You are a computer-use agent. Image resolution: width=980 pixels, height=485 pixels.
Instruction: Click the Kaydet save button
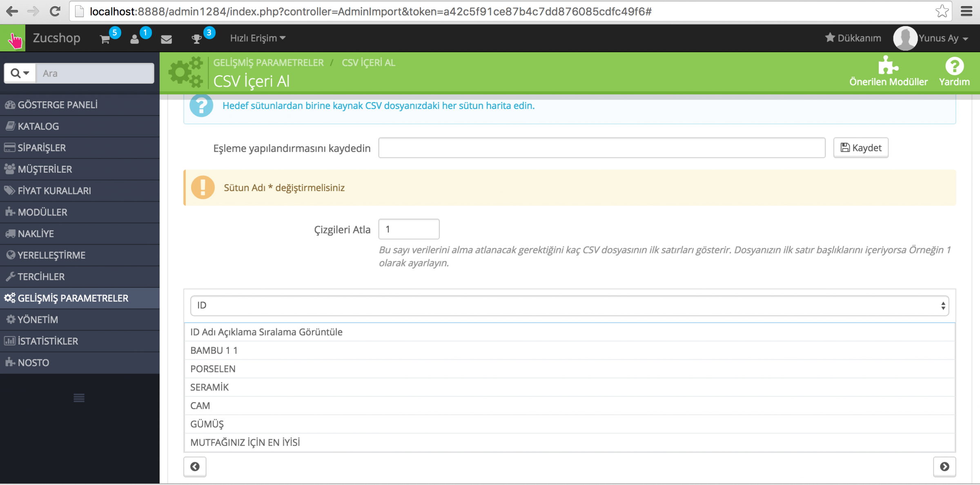coord(861,148)
